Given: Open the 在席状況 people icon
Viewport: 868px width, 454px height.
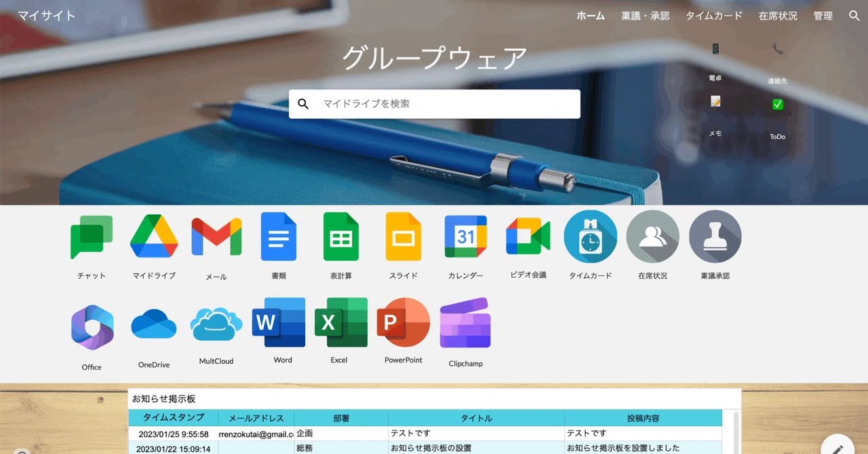Looking at the screenshot, I should tap(653, 236).
